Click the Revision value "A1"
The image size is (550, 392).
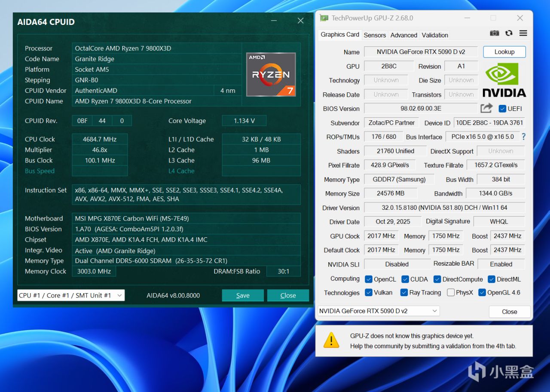461,66
